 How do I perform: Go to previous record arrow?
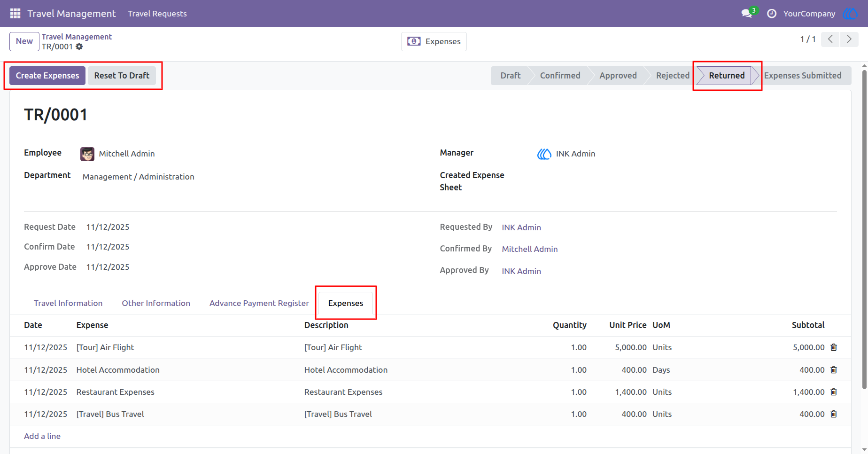click(830, 39)
